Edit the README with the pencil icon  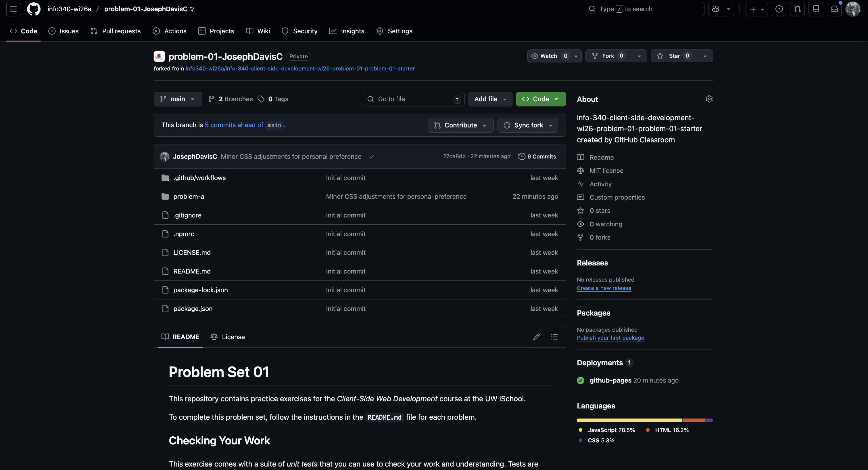536,337
